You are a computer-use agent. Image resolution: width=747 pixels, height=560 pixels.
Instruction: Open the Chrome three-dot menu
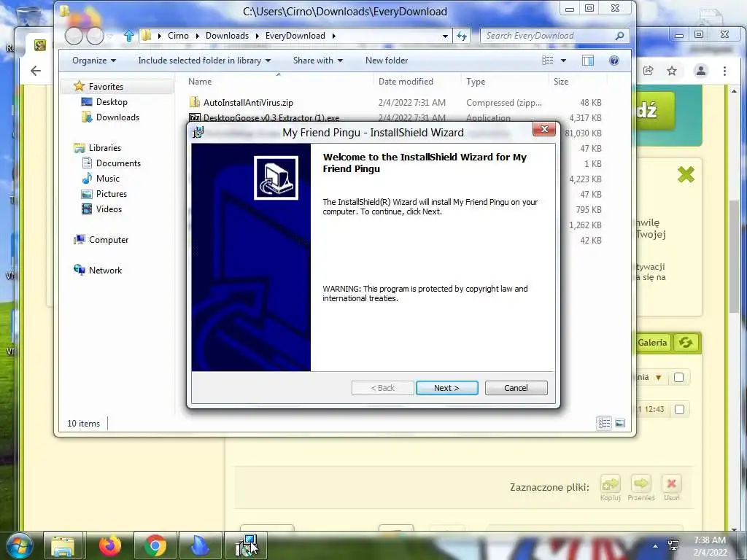click(724, 71)
